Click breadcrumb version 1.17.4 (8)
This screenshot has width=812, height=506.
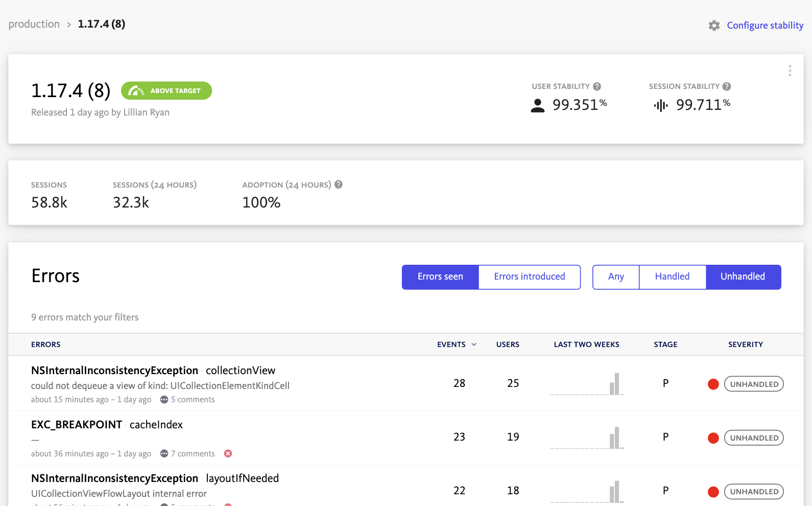[102, 24]
